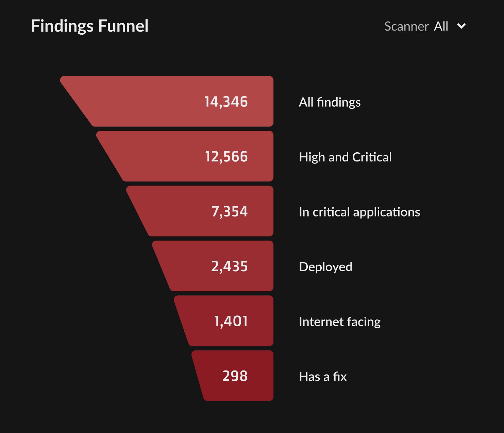Click the Has a fix text label
This screenshot has height=433, width=504.
click(x=323, y=377)
